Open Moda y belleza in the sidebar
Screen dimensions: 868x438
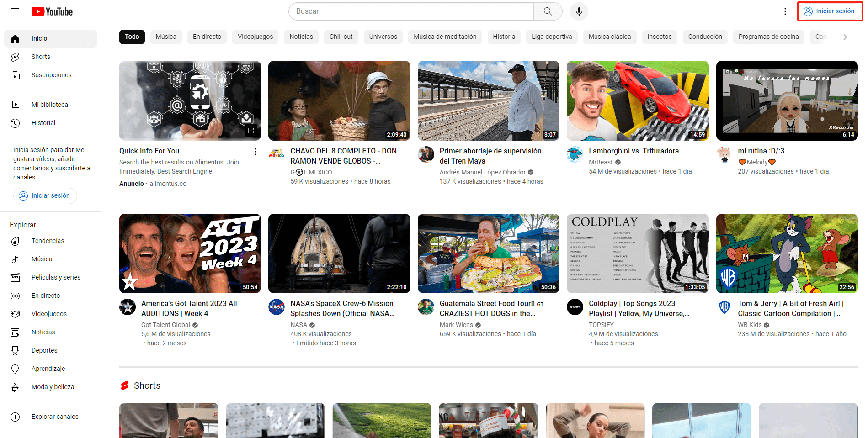[51, 387]
